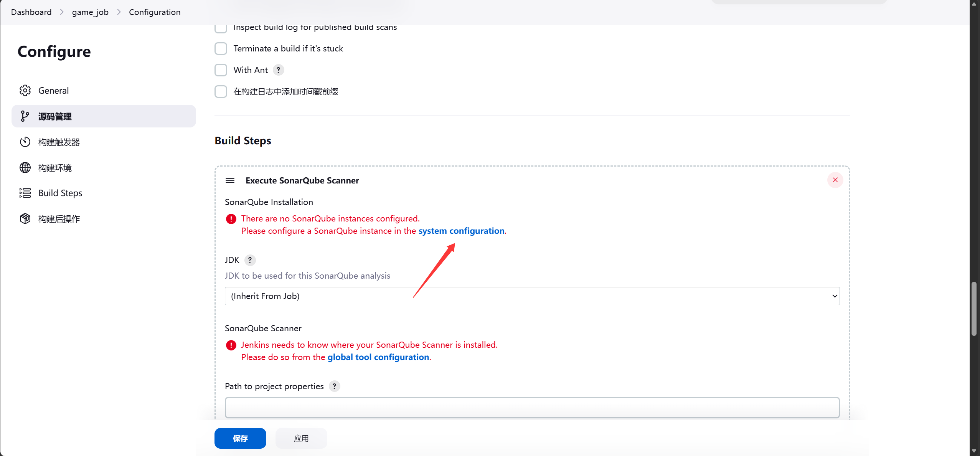Go to Dashboard breadcrumb
This screenshot has height=456, width=980.
coord(31,12)
